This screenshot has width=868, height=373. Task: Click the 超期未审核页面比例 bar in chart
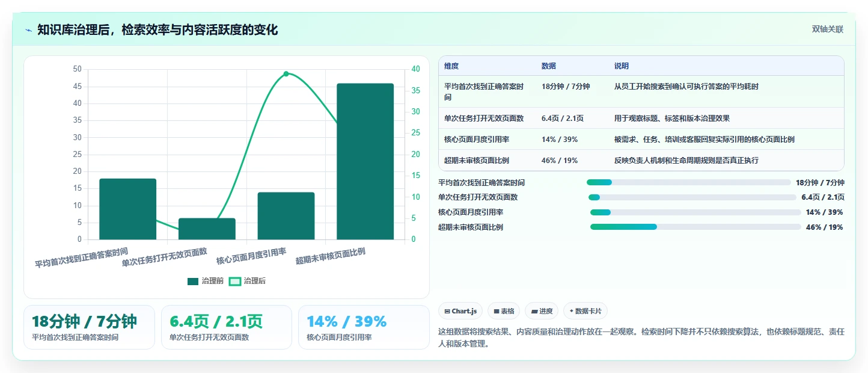(365, 162)
